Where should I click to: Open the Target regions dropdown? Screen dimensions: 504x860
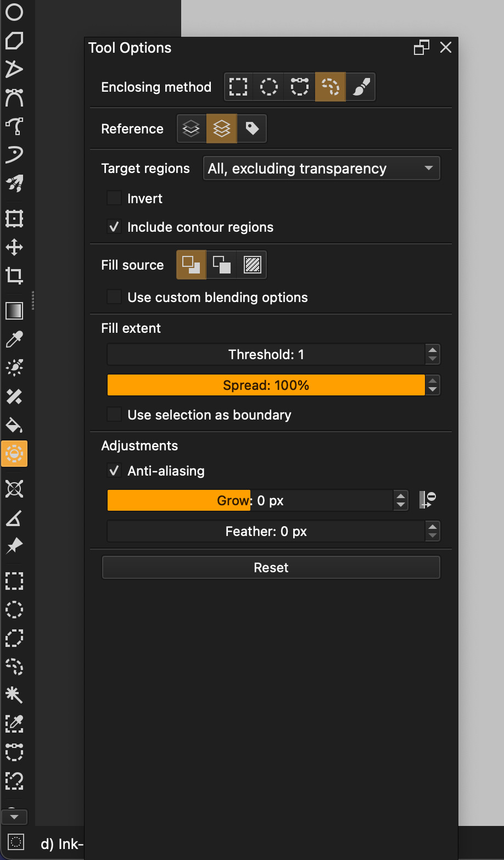[x=321, y=168]
